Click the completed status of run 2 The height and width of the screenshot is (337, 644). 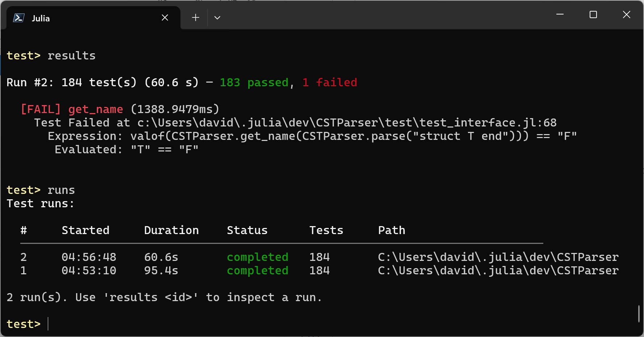coord(257,257)
